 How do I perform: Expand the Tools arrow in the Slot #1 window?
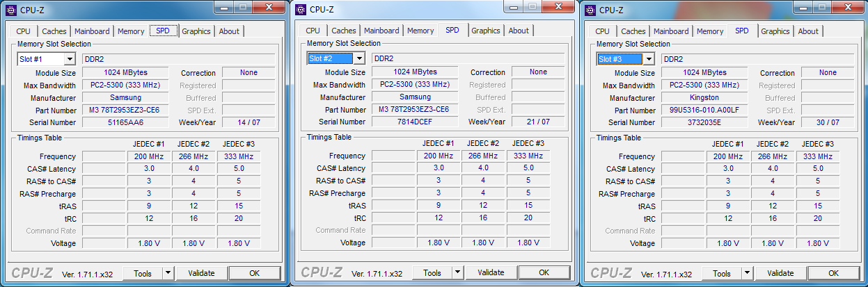(x=168, y=273)
